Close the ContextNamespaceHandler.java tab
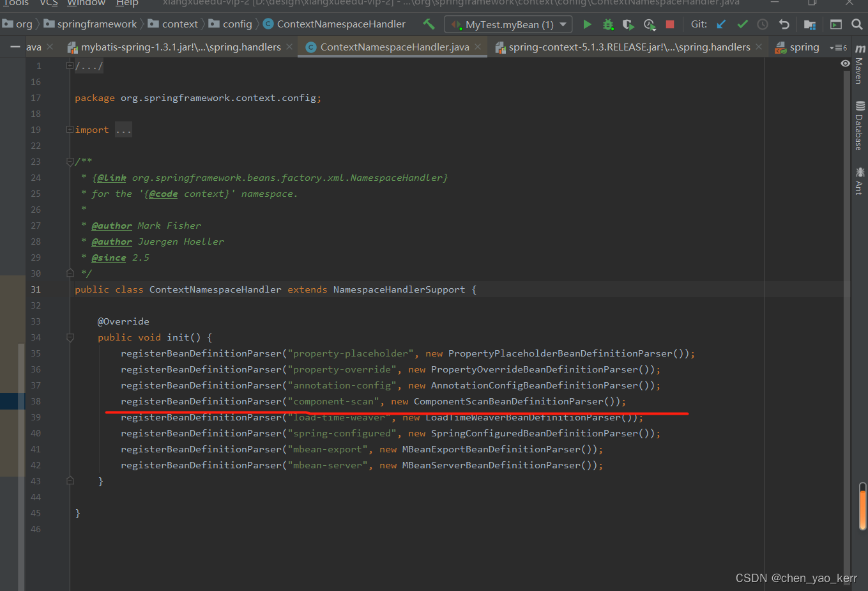The height and width of the screenshot is (591, 868). 478,47
